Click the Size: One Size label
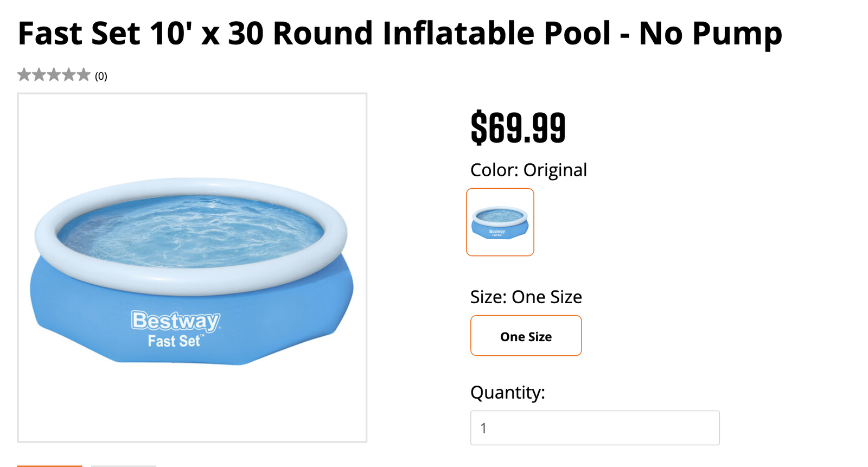The height and width of the screenshot is (467, 868). click(526, 297)
